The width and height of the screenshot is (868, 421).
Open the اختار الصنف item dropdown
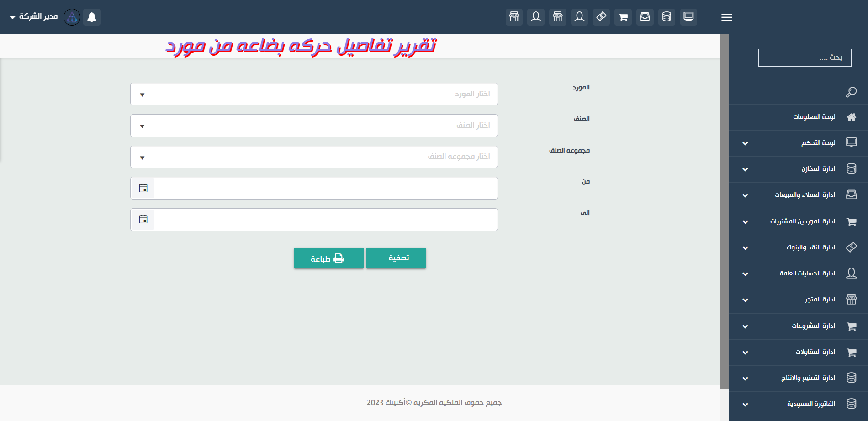314,126
